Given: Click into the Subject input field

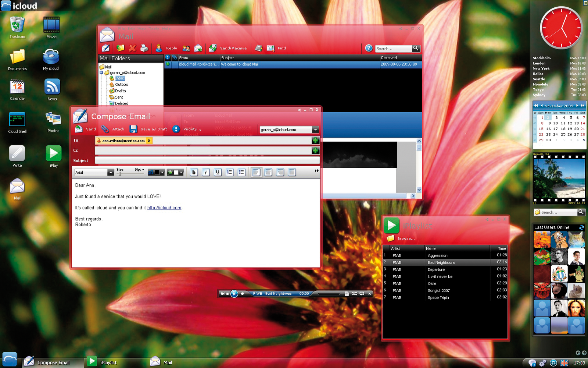Looking at the screenshot, I should (207, 160).
